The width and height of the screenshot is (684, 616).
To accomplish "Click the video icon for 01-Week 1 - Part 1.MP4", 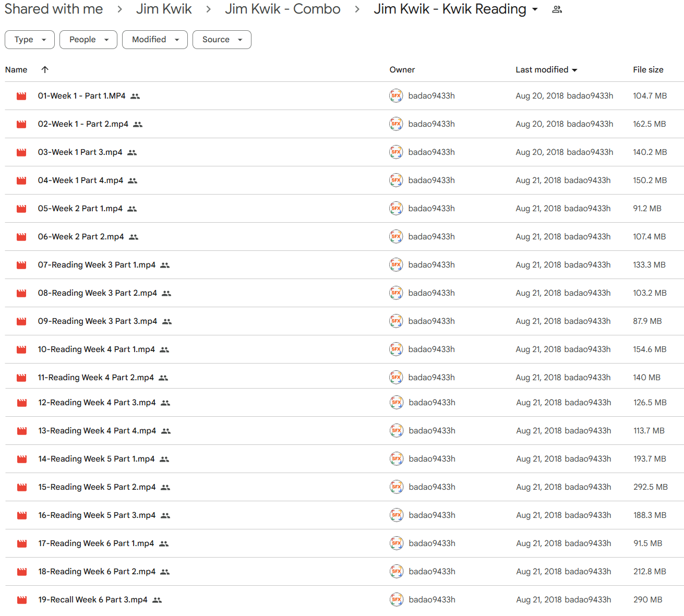I will tap(21, 96).
